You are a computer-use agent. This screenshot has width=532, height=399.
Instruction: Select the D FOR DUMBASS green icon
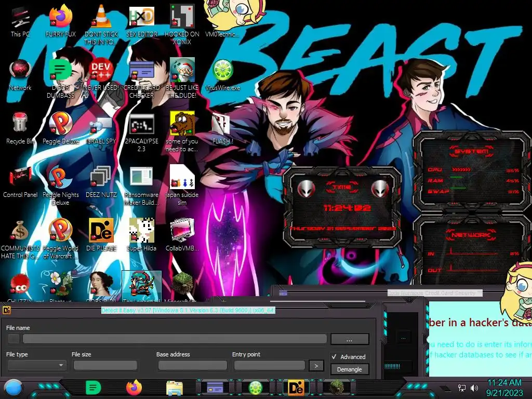point(60,78)
